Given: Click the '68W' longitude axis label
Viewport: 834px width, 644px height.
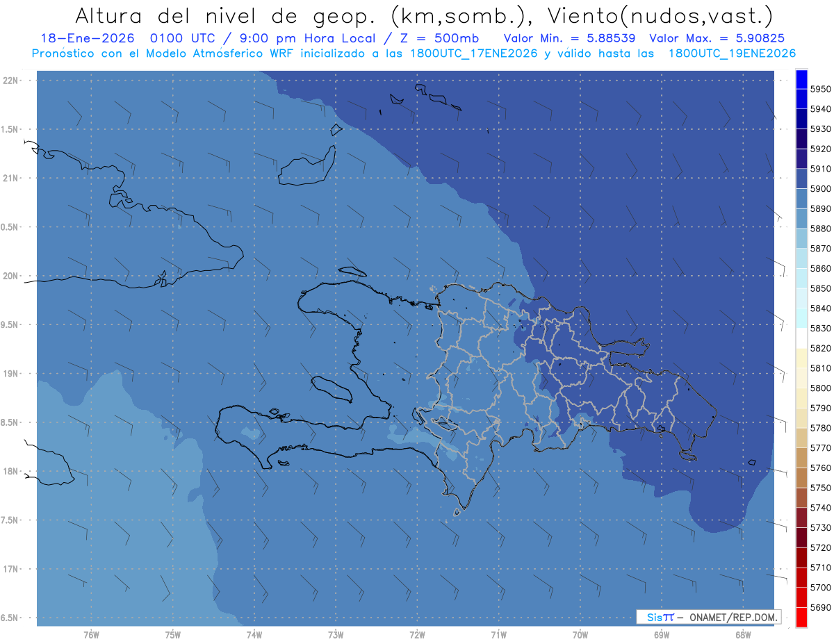Looking at the screenshot, I should (743, 635).
